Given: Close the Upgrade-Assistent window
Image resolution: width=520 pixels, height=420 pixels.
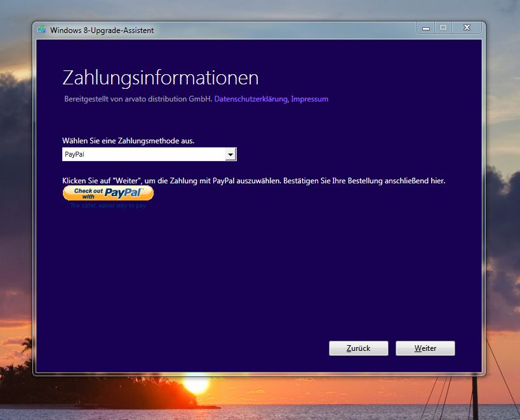Looking at the screenshot, I should coord(467,28).
